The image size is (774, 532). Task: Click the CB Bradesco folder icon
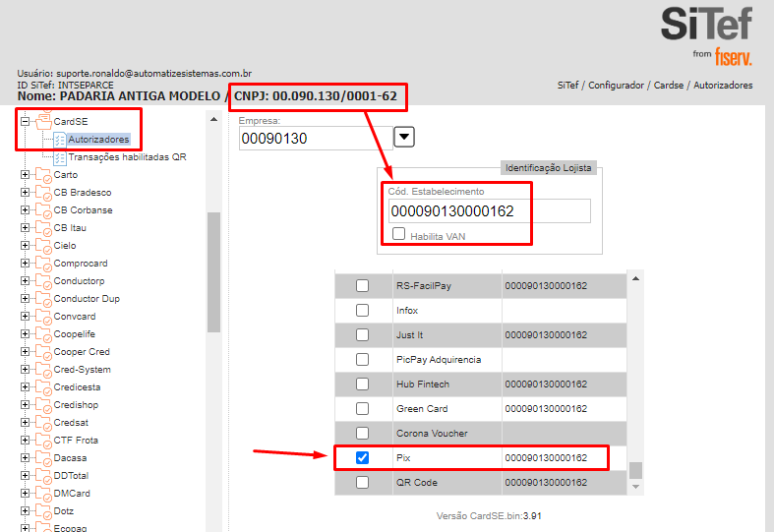[x=43, y=193]
